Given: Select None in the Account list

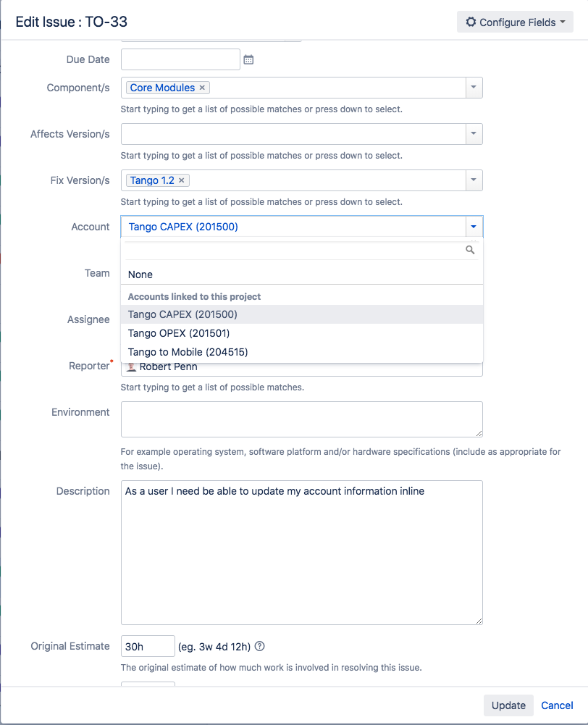Looking at the screenshot, I should pyautogui.click(x=140, y=275).
